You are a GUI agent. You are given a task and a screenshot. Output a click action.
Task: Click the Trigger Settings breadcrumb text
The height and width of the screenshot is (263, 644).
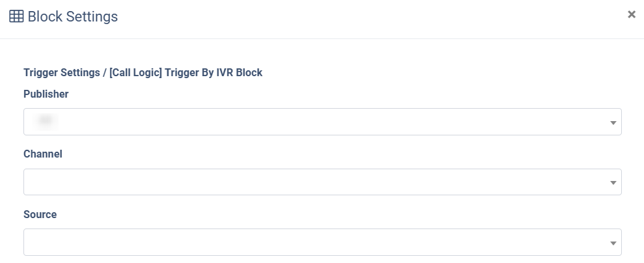pos(62,73)
